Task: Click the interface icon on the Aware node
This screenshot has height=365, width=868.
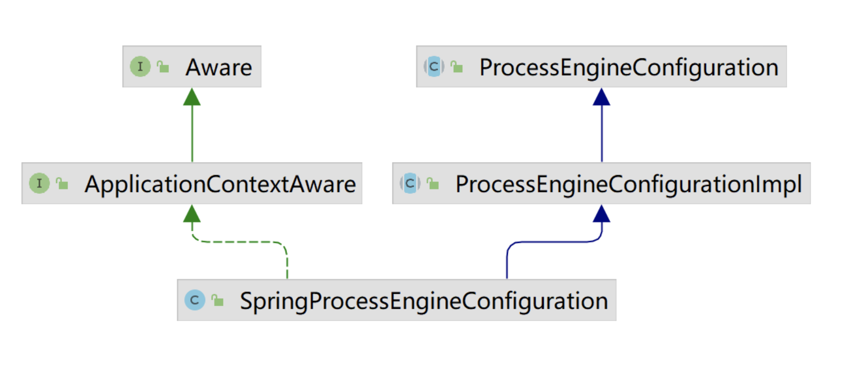Action: coord(140,67)
